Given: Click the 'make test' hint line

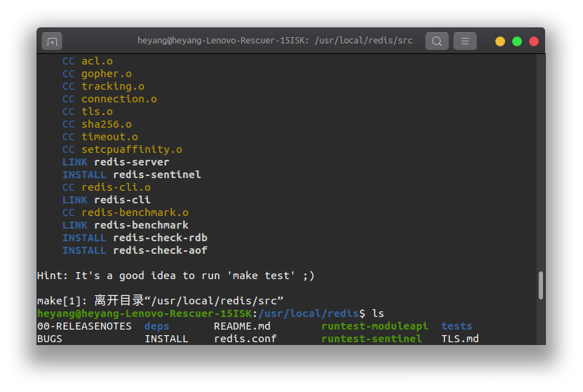Looking at the screenshot, I should pyautogui.click(x=175, y=276).
